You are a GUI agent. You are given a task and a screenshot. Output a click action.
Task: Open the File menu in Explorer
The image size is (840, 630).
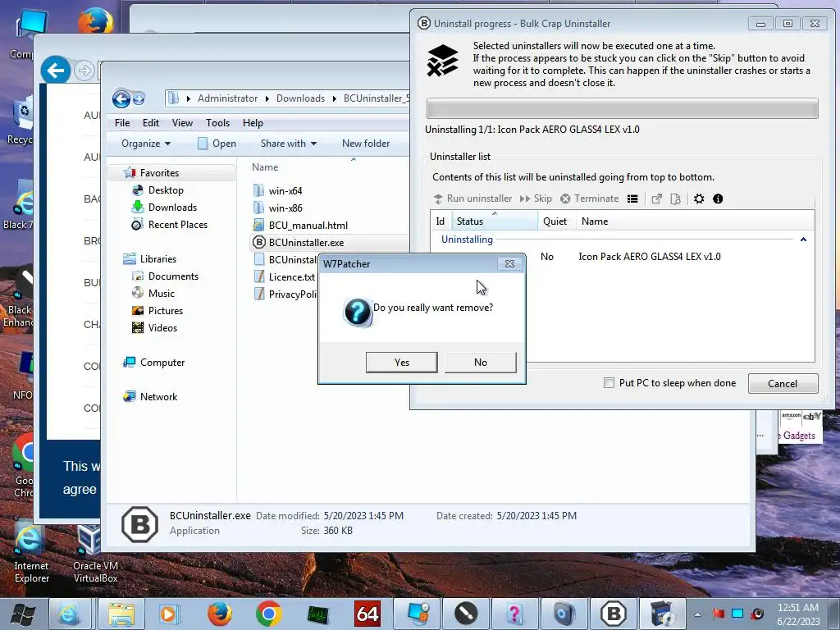tap(122, 123)
